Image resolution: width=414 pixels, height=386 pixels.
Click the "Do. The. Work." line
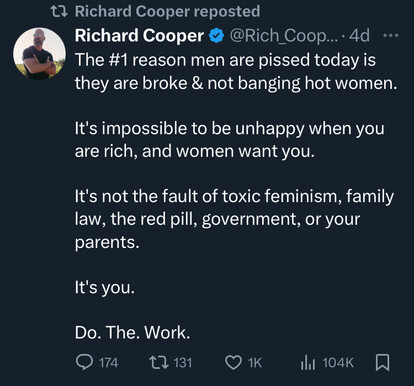(133, 332)
